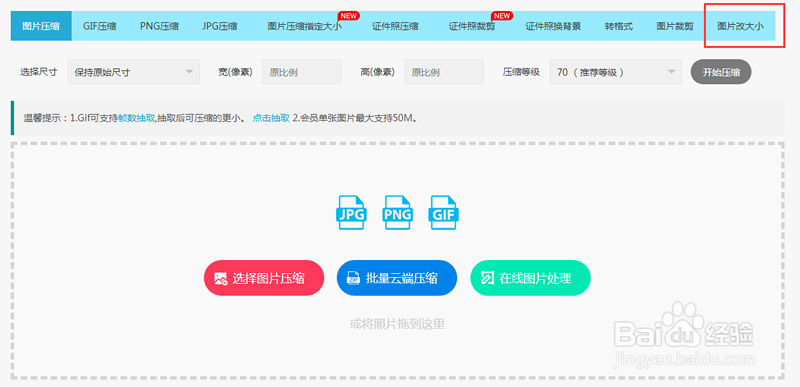800x387 pixels.
Task: Open the 转格式 tab
Action: (619, 26)
